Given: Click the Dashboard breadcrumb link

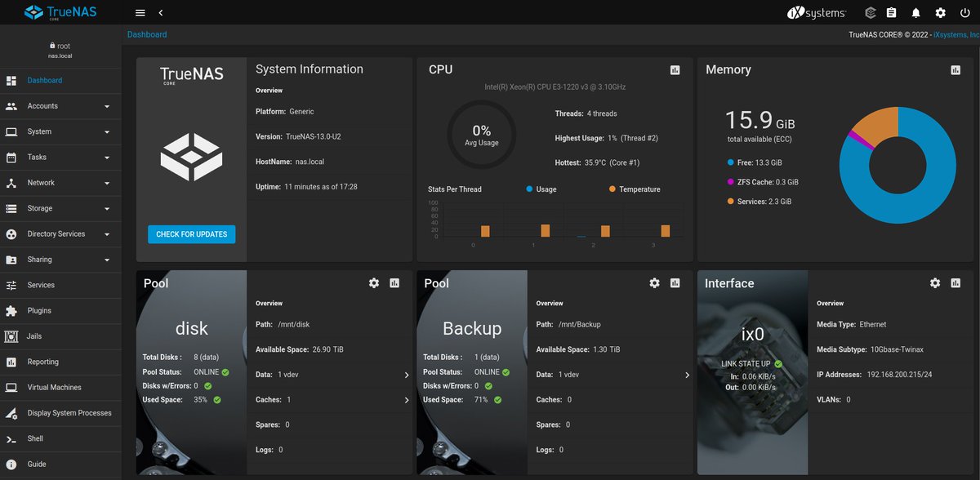Looking at the screenshot, I should [x=147, y=34].
